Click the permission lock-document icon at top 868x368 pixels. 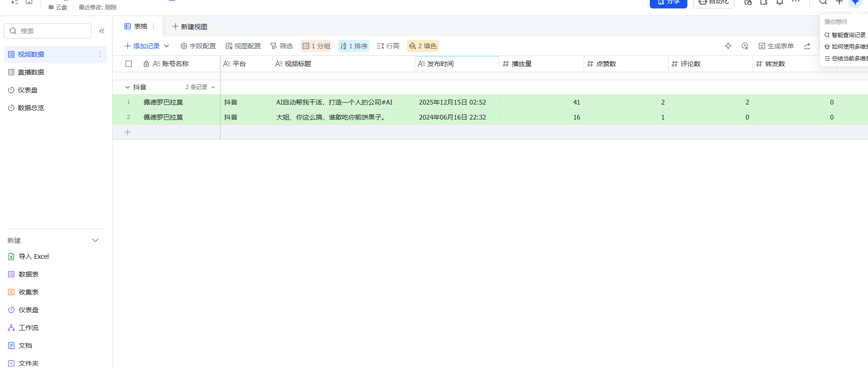748,2
